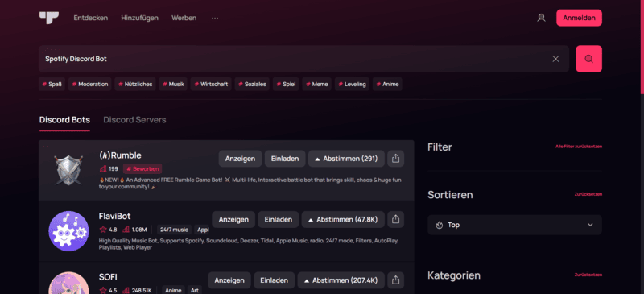The image size is (644, 294).
Task: Click the Art tag on SOFI
Action: pyautogui.click(x=195, y=290)
